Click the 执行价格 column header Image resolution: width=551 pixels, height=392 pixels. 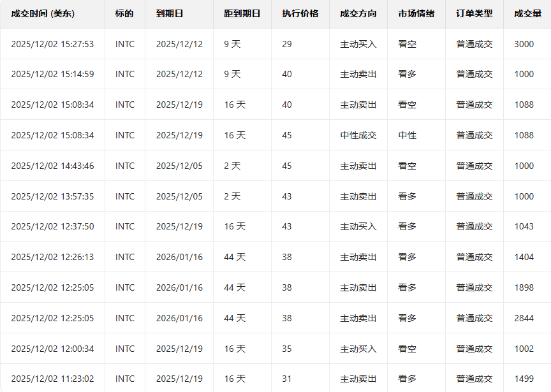pos(300,13)
